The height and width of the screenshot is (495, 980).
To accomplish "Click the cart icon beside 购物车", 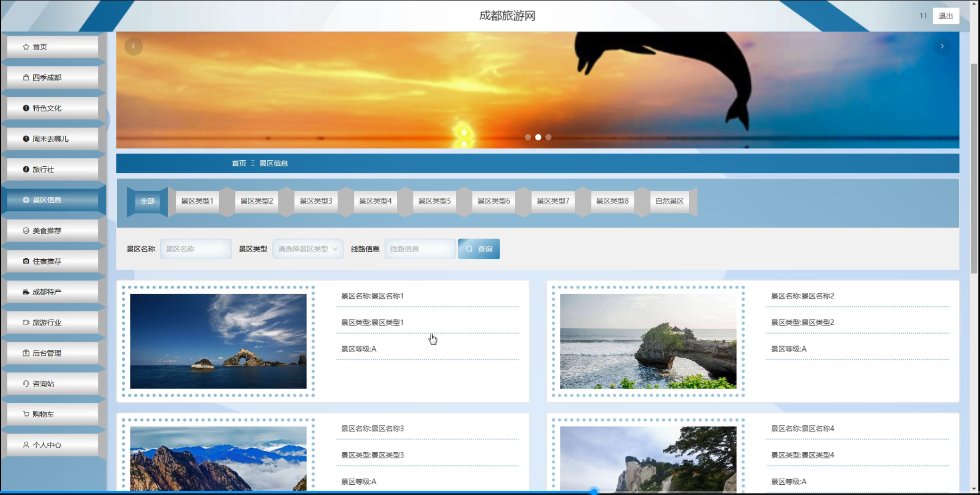I will click(26, 414).
